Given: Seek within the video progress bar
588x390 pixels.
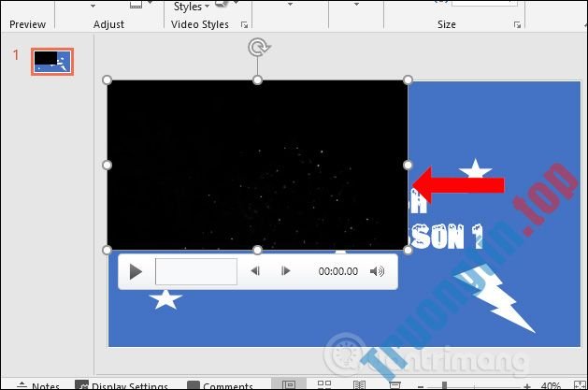Looking at the screenshot, I should coord(196,271).
